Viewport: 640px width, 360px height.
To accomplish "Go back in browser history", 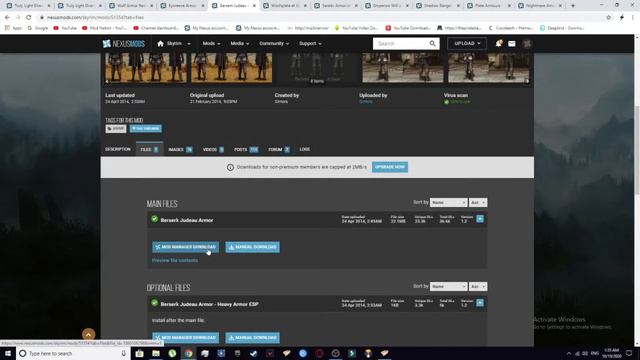I will tap(7, 18).
